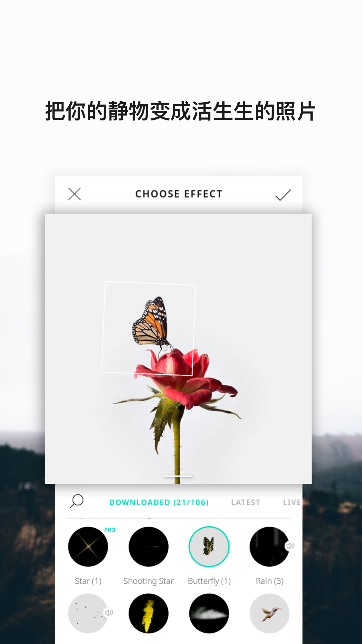
Task: Tap the sound icon on birds effect
Action: 109,613
